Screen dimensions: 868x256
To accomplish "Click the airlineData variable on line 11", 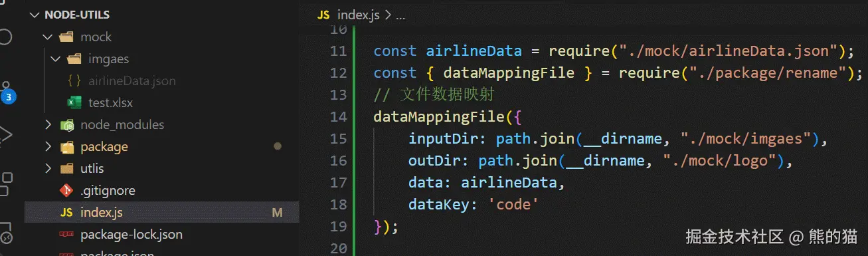I will 474,51.
